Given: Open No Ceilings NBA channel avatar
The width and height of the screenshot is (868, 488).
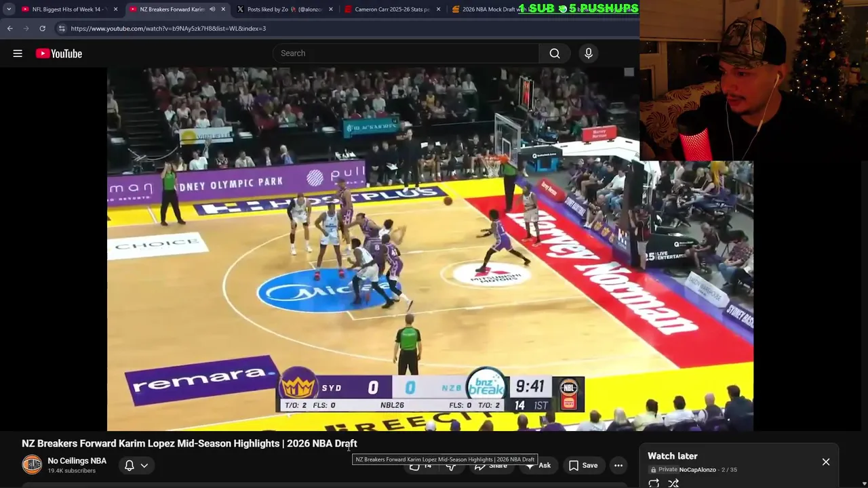Looking at the screenshot, I should [x=32, y=465].
